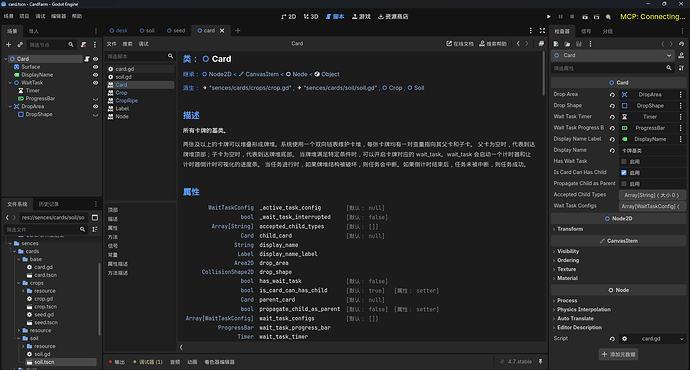Toggle visibility of WaitTask node
Screen dimensions: 690x370
click(95, 83)
